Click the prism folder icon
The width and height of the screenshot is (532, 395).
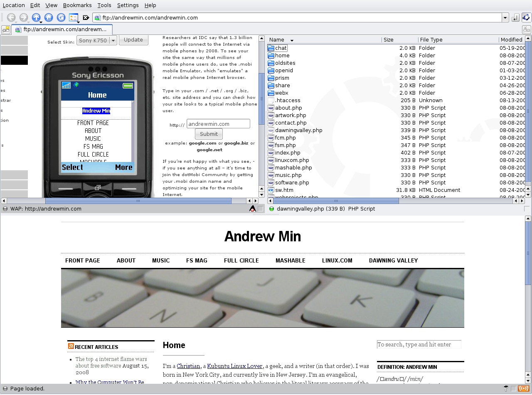(271, 78)
